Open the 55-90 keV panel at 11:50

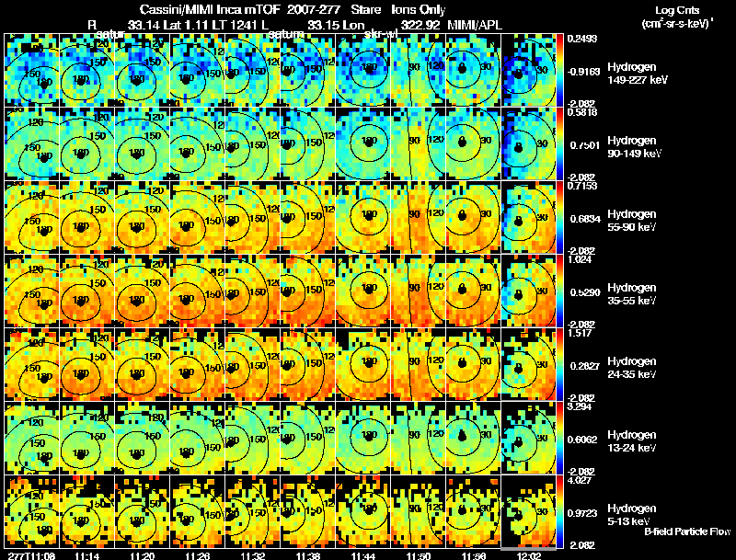click(x=419, y=218)
